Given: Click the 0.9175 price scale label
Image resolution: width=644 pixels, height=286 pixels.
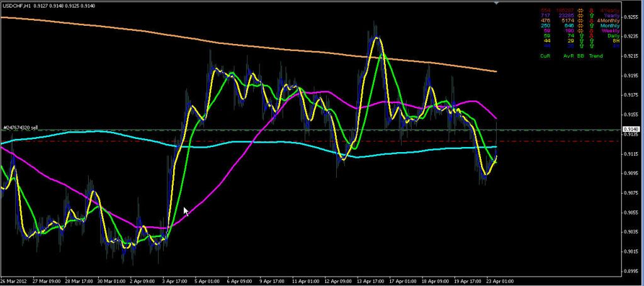Looking at the screenshot, I should pos(631,95).
